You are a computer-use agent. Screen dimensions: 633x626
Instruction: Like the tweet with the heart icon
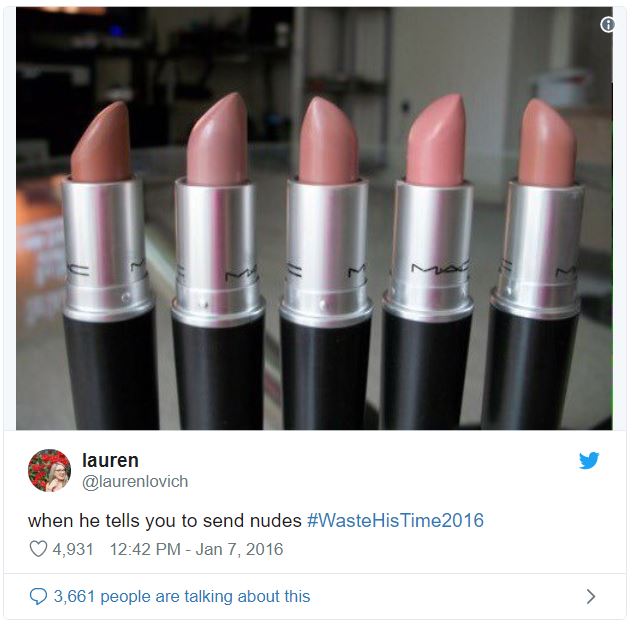(x=38, y=549)
